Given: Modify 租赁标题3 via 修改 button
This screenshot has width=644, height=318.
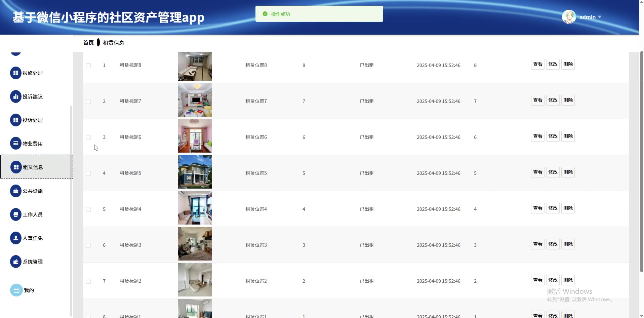Looking at the screenshot, I should [x=553, y=244].
